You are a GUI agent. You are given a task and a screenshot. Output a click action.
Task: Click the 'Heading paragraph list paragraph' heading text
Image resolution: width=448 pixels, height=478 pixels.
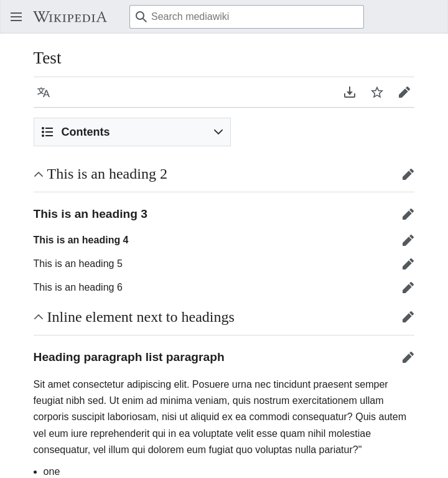(129, 357)
